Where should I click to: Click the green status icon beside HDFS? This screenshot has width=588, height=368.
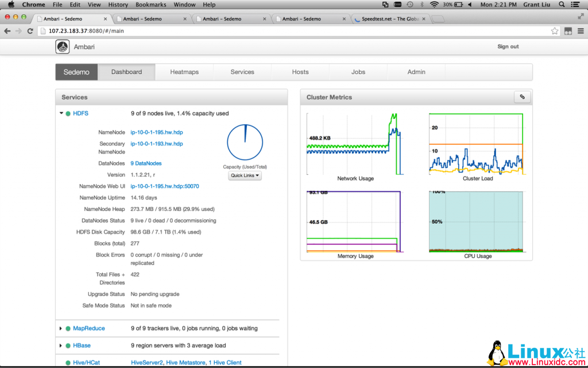pyautogui.click(x=67, y=113)
